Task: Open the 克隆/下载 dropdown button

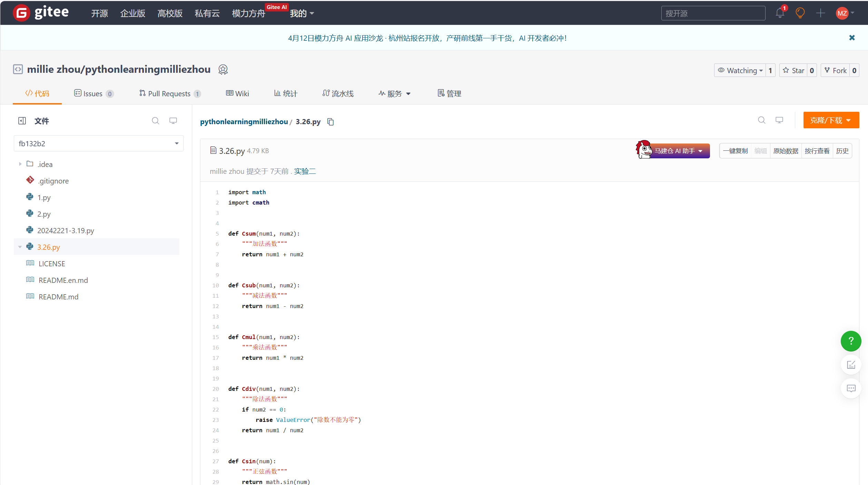Action: tap(831, 120)
